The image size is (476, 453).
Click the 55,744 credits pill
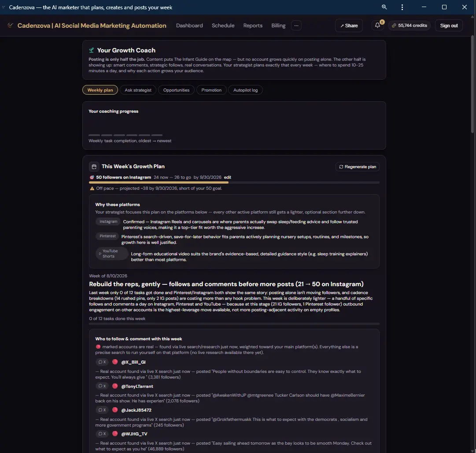pyautogui.click(x=409, y=26)
